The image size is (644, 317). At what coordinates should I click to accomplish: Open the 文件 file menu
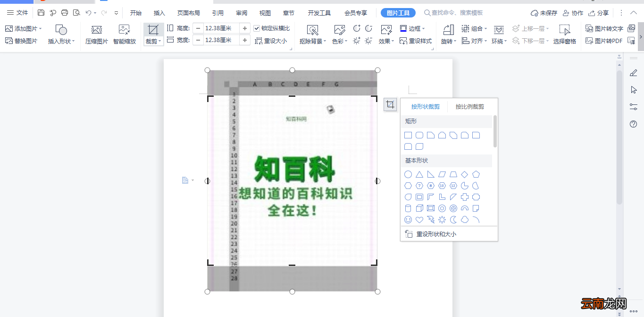17,13
